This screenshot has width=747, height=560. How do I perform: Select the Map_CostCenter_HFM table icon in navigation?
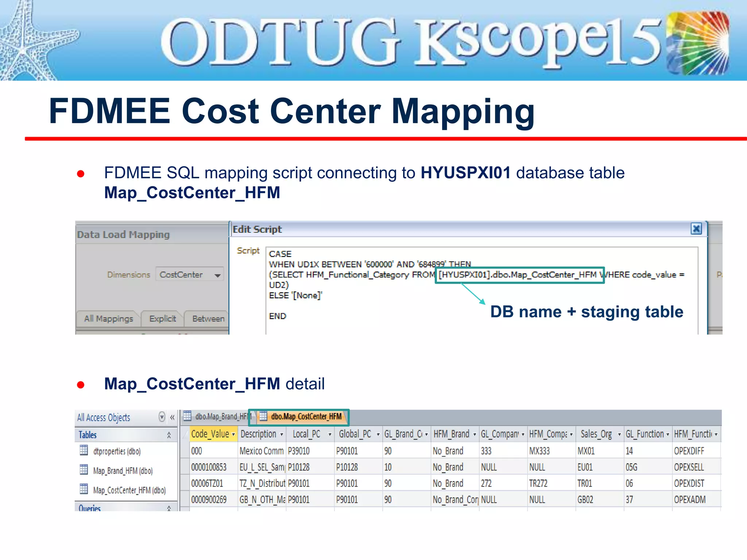tap(84, 489)
